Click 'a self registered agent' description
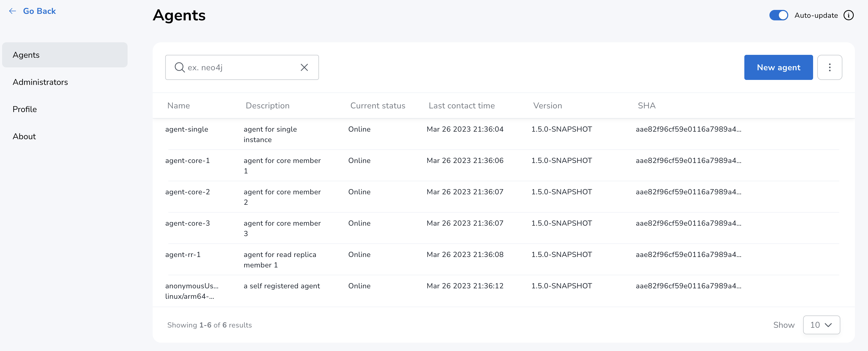The width and height of the screenshot is (868, 351). pyautogui.click(x=282, y=286)
